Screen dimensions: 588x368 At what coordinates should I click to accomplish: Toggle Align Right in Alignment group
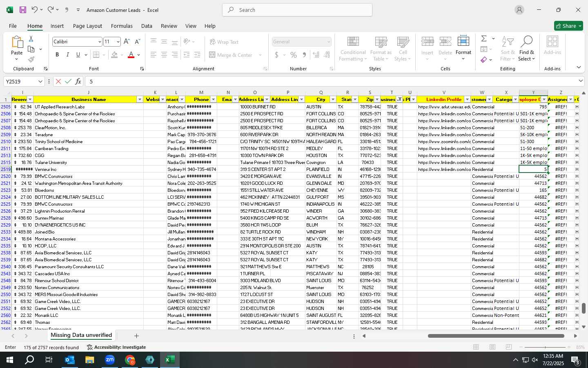[175, 55]
